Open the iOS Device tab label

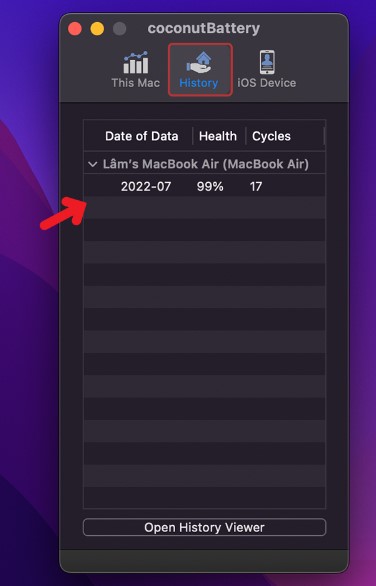tap(266, 83)
